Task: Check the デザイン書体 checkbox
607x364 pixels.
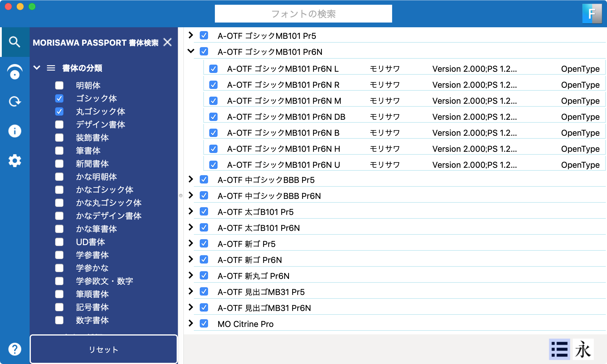Action: pos(59,124)
